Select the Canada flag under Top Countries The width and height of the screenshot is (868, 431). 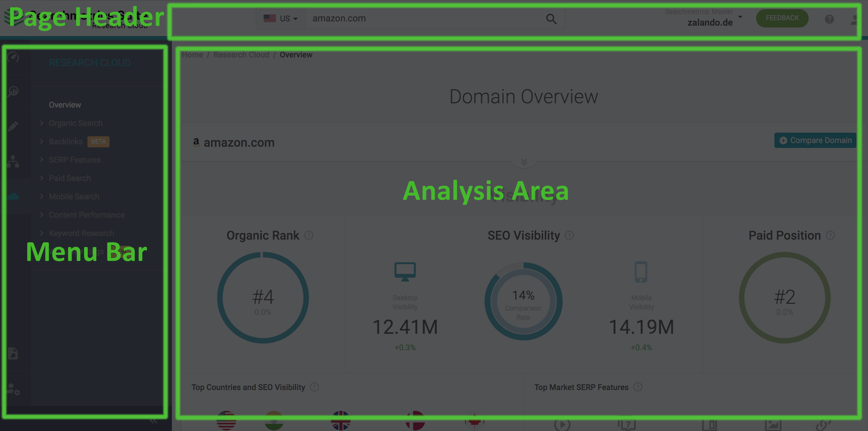[x=474, y=421]
